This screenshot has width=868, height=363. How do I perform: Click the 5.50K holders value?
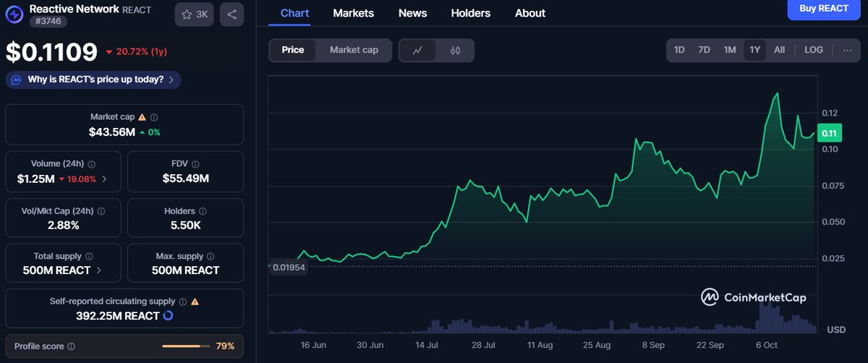tap(185, 225)
